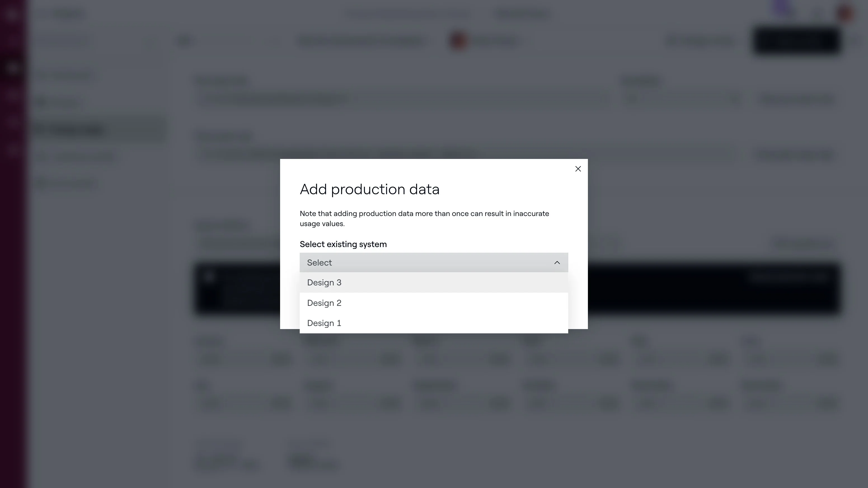Click dark banner right of the dialog
868x488 pixels.
pyautogui.click(x=713, y=289)
